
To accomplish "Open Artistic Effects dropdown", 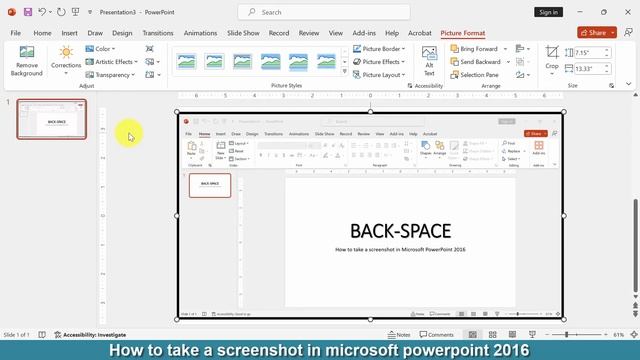I will (111, 62).
